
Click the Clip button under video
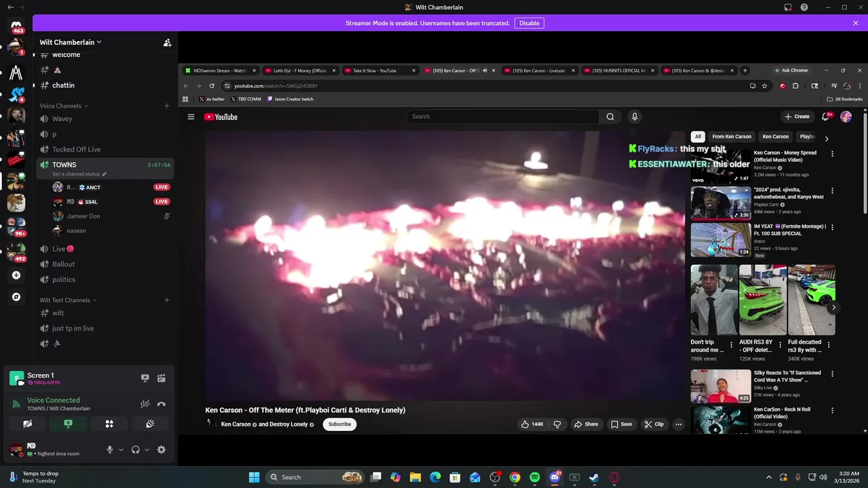tap(654, 424)
